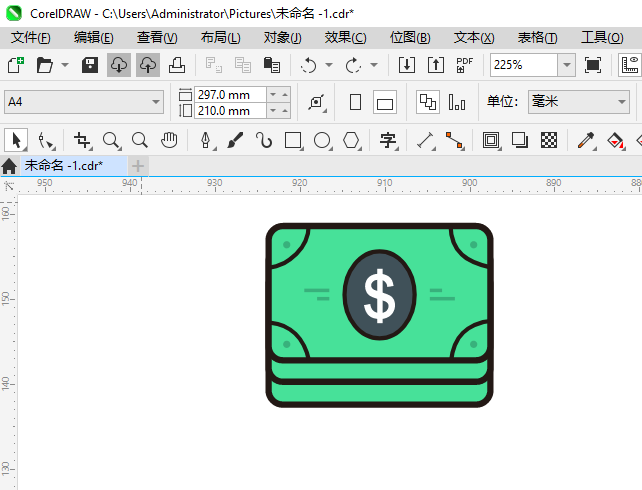This screenshot has width=642, height=490.
Task: Select the Transparency checkerboard tool
Action: point(549,140)
